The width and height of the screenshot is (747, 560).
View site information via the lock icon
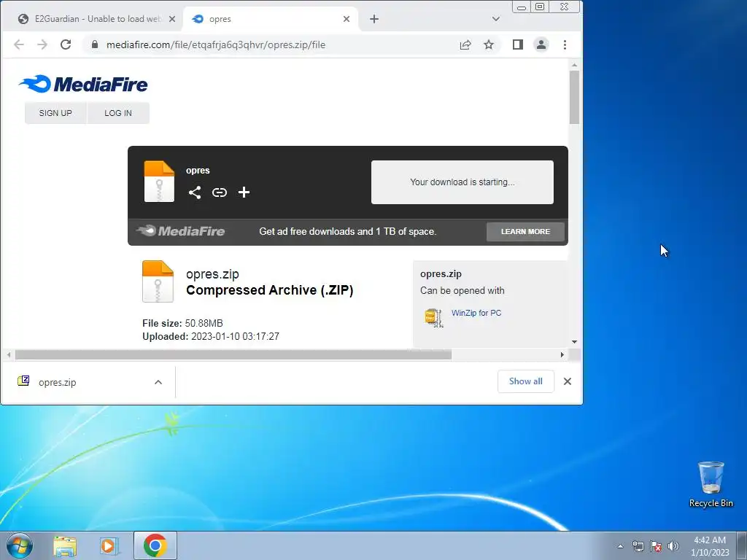(95, 44)
